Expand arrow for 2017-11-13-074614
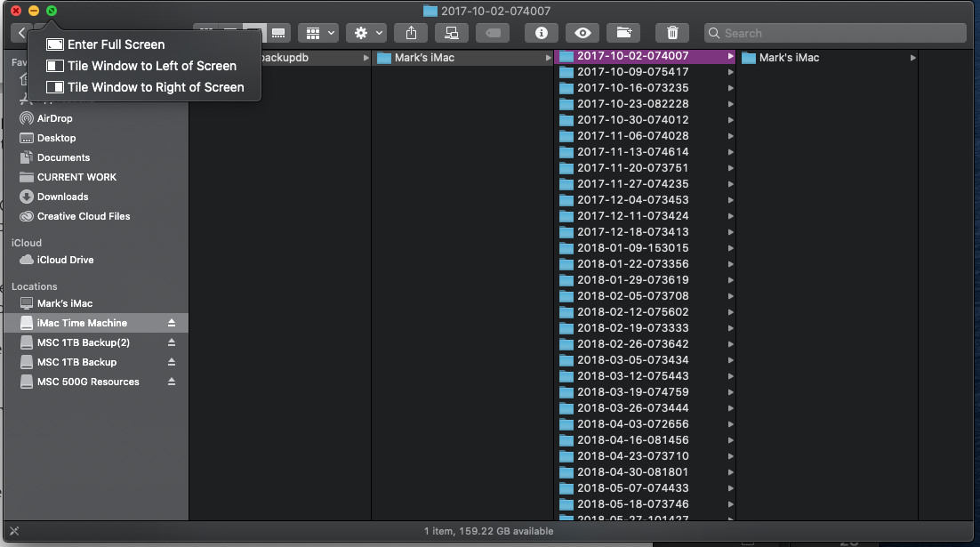 [730, 152]
